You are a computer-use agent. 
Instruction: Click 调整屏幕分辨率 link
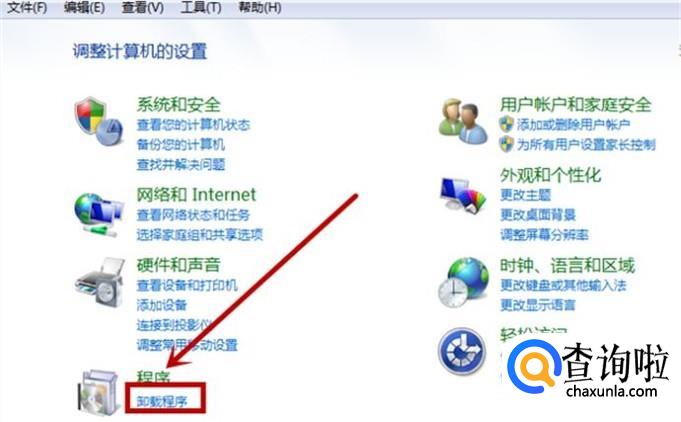click(544, 235)
